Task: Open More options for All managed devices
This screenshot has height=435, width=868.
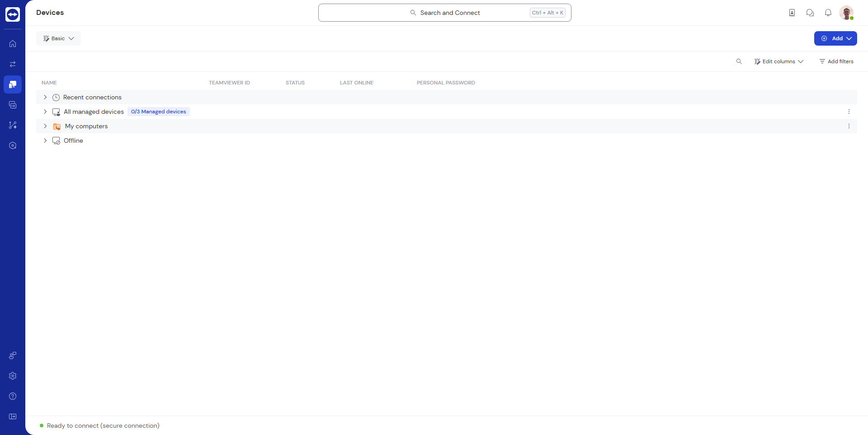Action: (x=849, y=112)
